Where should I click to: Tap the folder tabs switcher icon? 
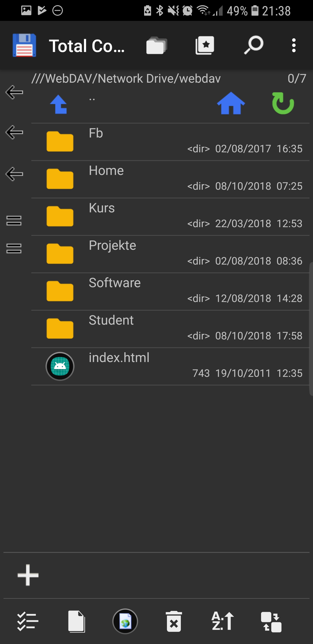[x=156, y=45]
